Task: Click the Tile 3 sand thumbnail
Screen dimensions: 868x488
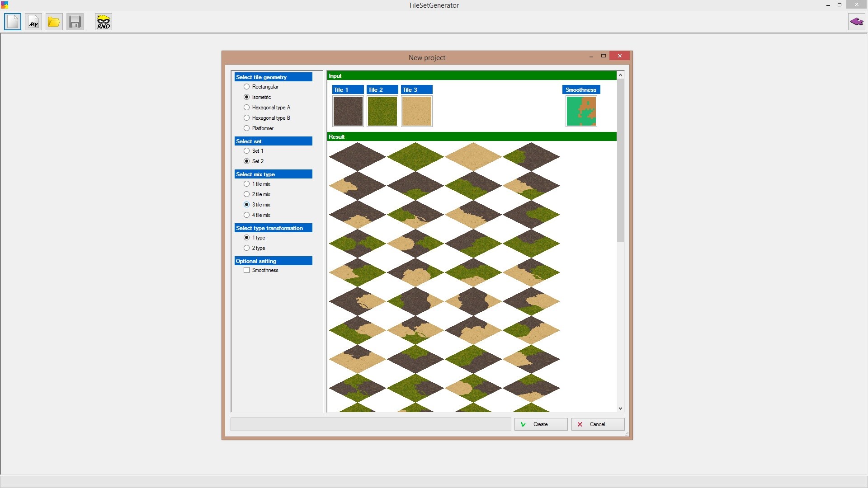Action: tap(416, 111)
